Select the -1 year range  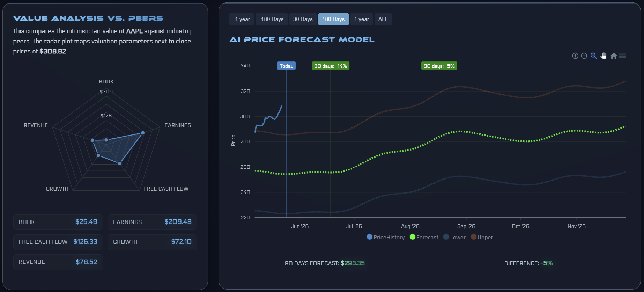click(x=242, y=19)
